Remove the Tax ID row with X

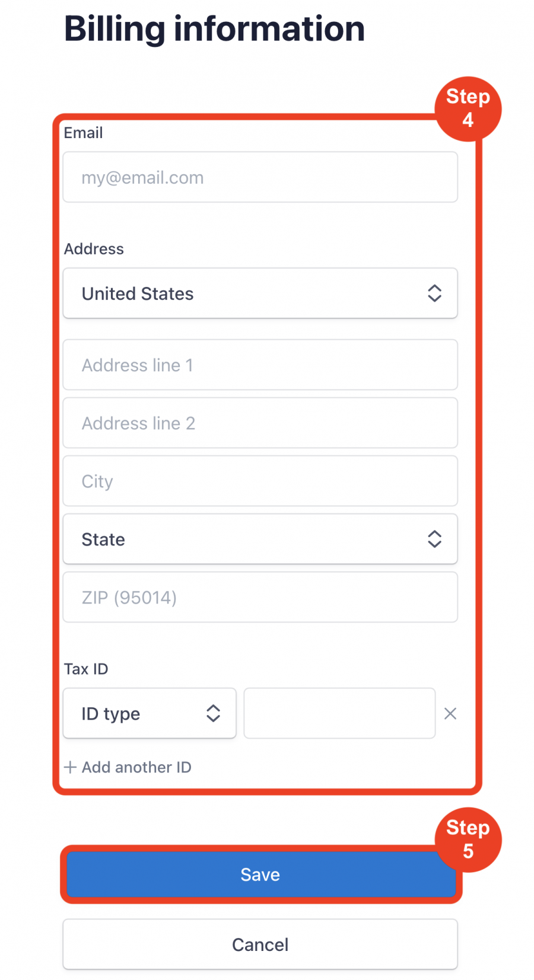[450, 713]
